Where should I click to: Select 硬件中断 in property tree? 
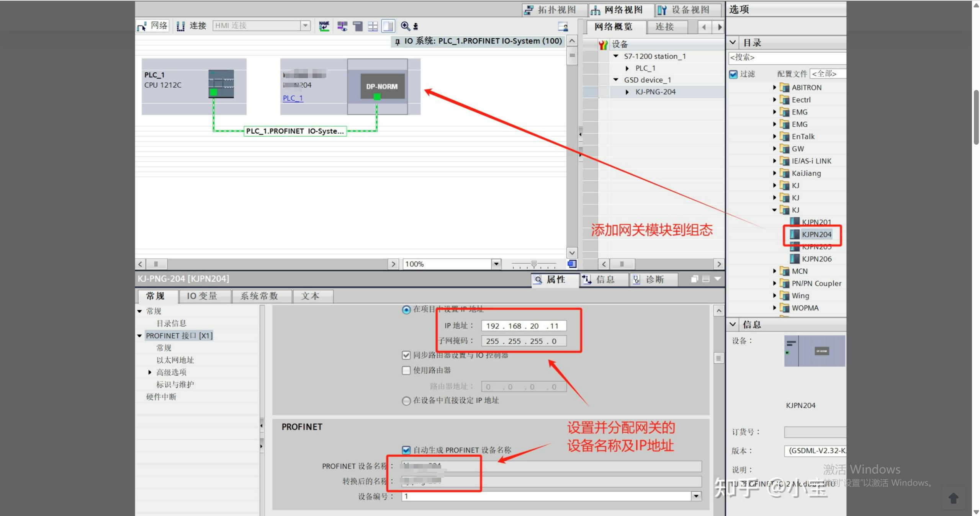click(x=161, y=397)
